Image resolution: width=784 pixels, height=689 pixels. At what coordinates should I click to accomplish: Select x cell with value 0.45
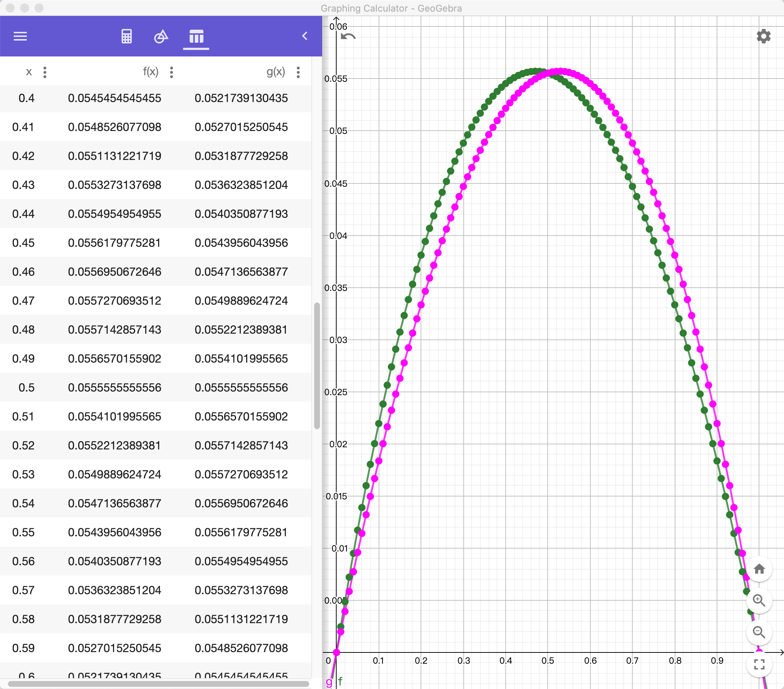click(24, 243)
